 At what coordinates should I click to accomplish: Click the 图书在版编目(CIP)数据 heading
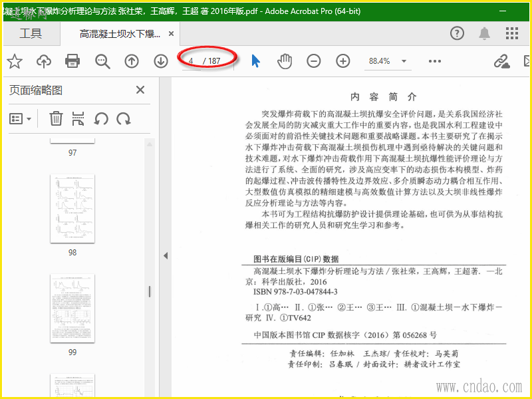(296, 259)
